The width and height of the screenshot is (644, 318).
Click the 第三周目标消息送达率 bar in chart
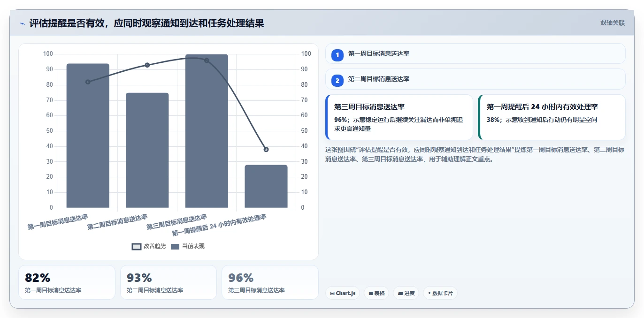(207, 131)
